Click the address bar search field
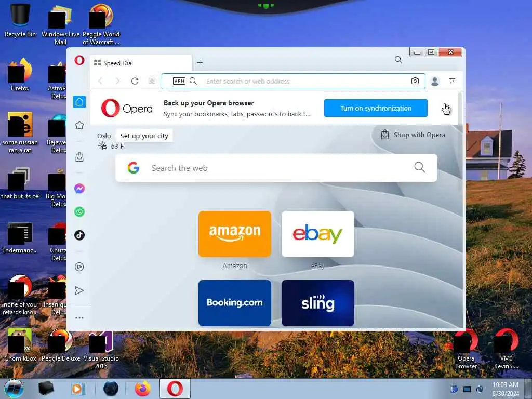This screenshot has height=399, width=532. pyautogui.click(x=294, y=82)
